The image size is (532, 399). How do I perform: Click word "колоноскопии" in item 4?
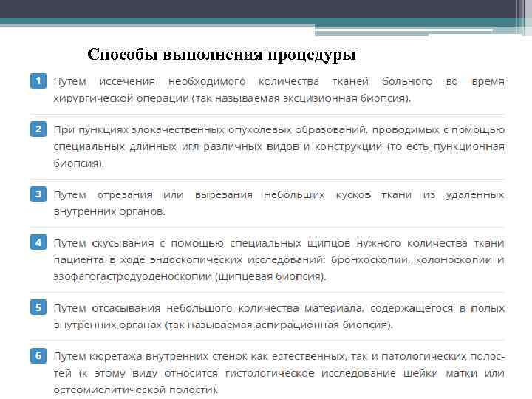coord(454,260)
